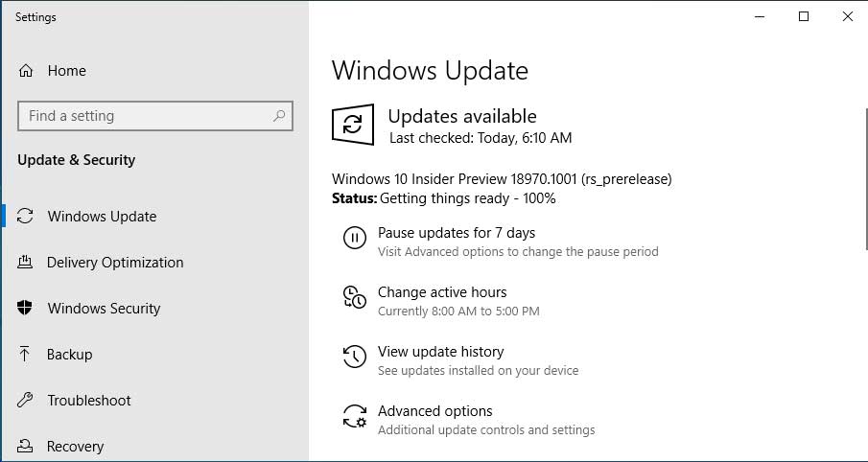Click the Last checked: Today, 6:10 AM text
The image size is (868, 462).
[x=481, y=138]
